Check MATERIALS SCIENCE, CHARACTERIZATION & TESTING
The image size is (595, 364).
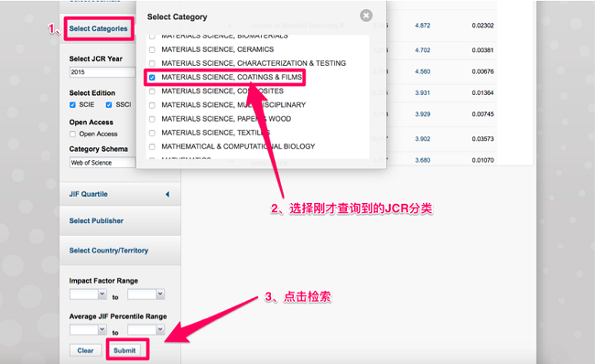coord(152,63)
